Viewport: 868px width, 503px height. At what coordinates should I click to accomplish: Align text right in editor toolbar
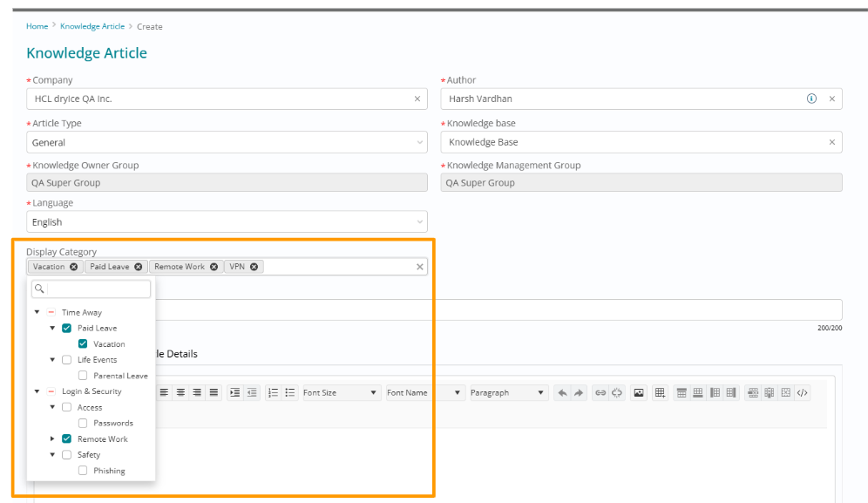196,393
